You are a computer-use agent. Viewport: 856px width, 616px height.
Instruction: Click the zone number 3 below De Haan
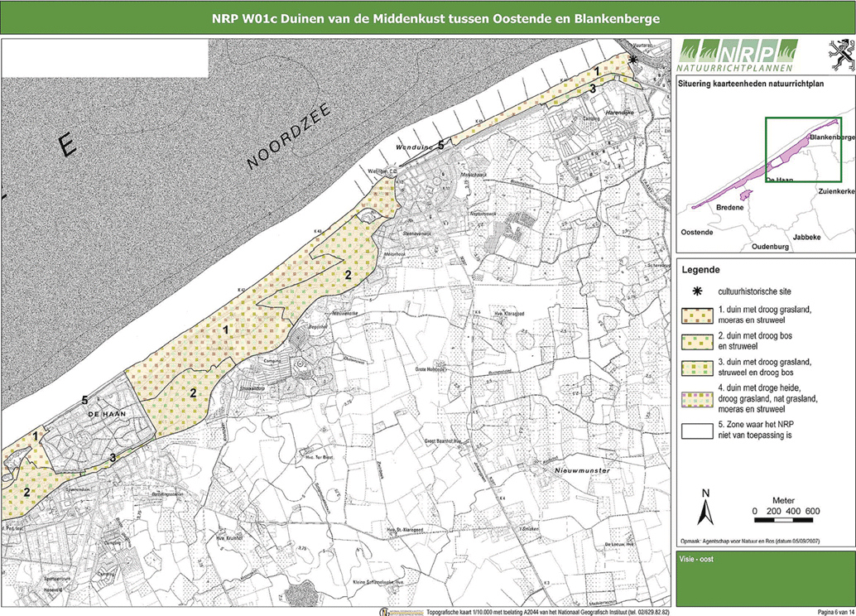click(x=113, y=458)
